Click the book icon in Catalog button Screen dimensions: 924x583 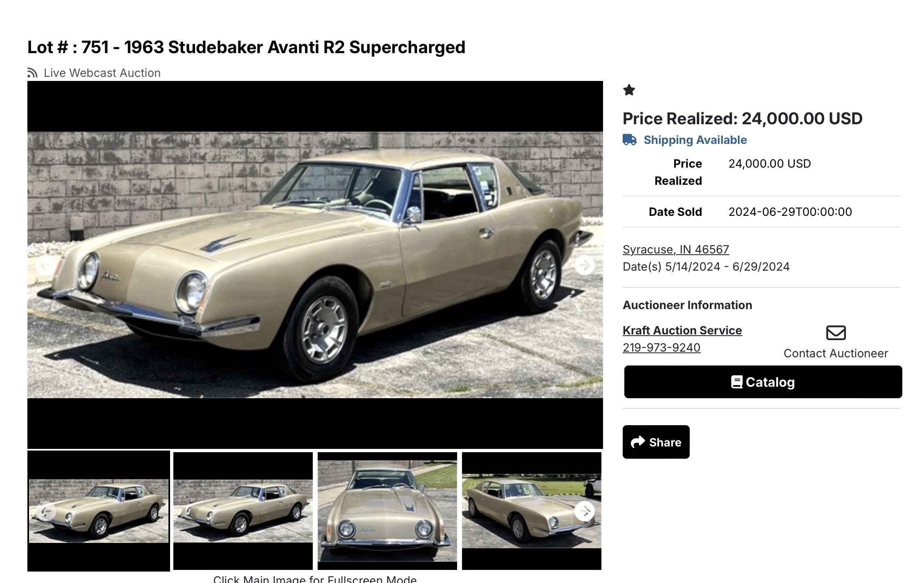point(737,382)
